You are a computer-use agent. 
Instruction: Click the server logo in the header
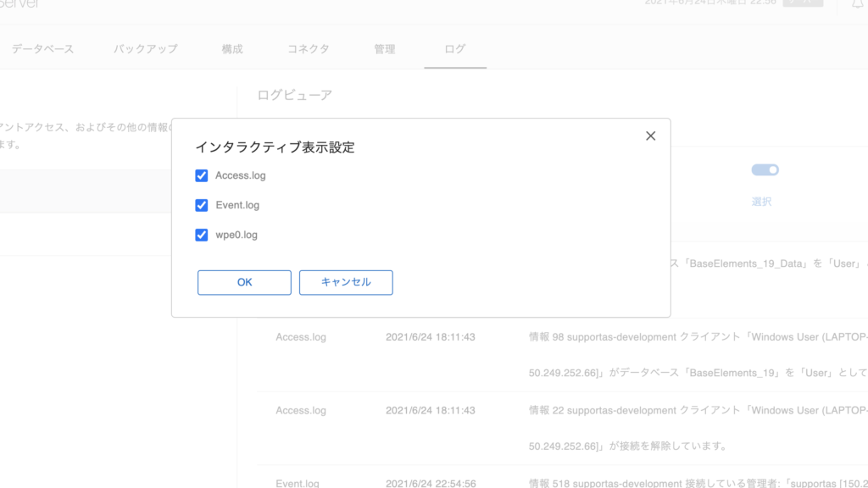pos(20,4)
